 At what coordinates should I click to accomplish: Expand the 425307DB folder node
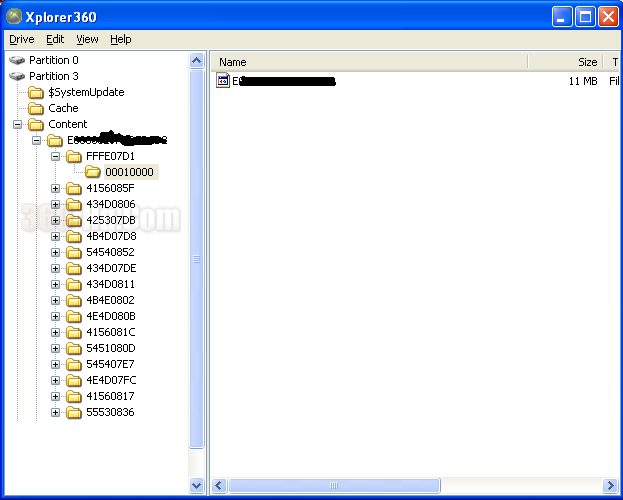pos(55,221)
